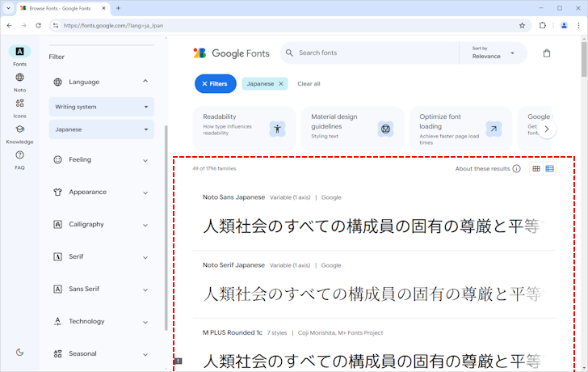Screen dimensions: 588x372
Task: Open the M PLUS Rounded 1c font
Action: click(233, 332)
